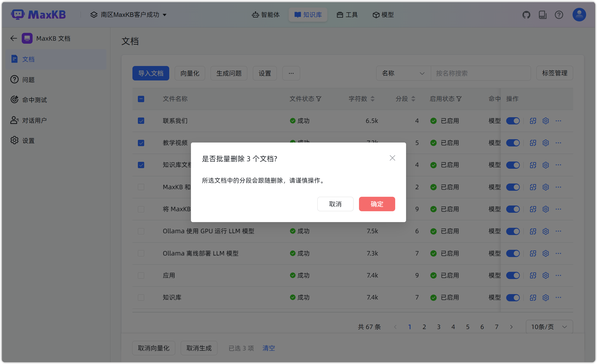
Task: Confirm deletion with the 确定 button
Action: tap(377, 204)
